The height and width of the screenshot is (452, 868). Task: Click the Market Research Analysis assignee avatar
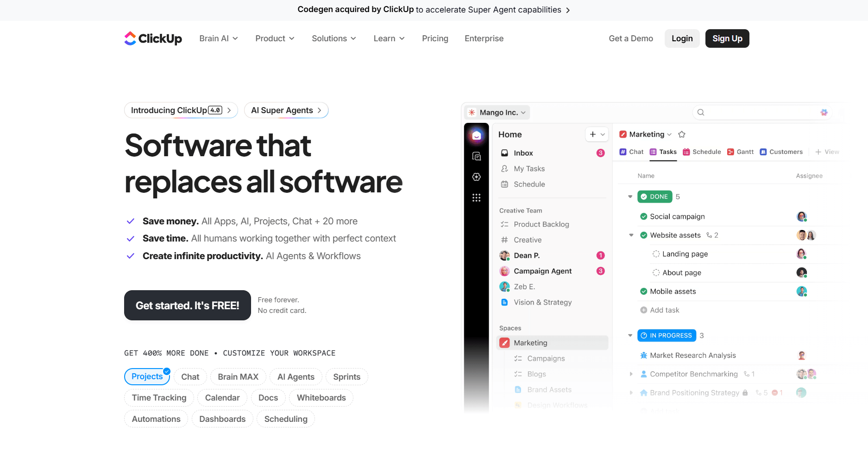tap(802, 356)
